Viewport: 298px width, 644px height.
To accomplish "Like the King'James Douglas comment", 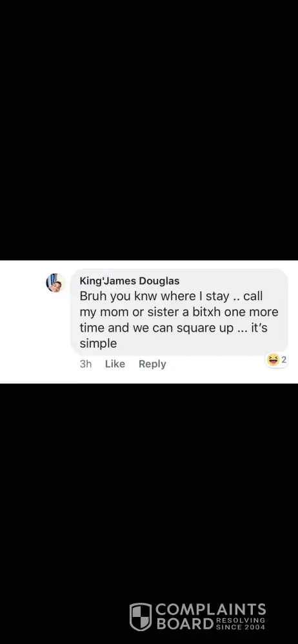I will coord(115,364).
